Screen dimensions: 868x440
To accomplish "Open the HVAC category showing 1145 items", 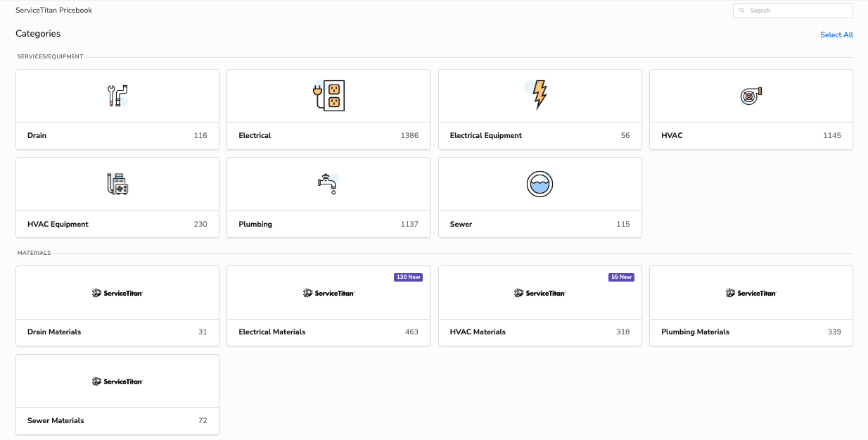I will [751, 109].
